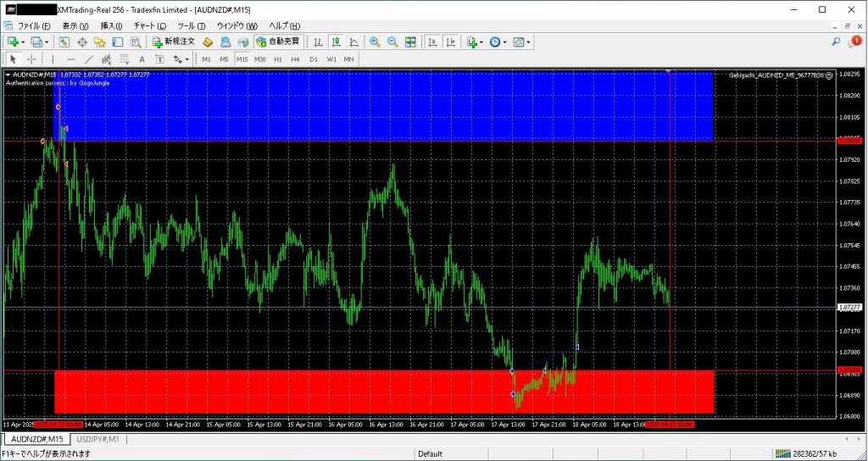Toggle chart auto scroll button
868x461 pixels.
coord(433,42)
